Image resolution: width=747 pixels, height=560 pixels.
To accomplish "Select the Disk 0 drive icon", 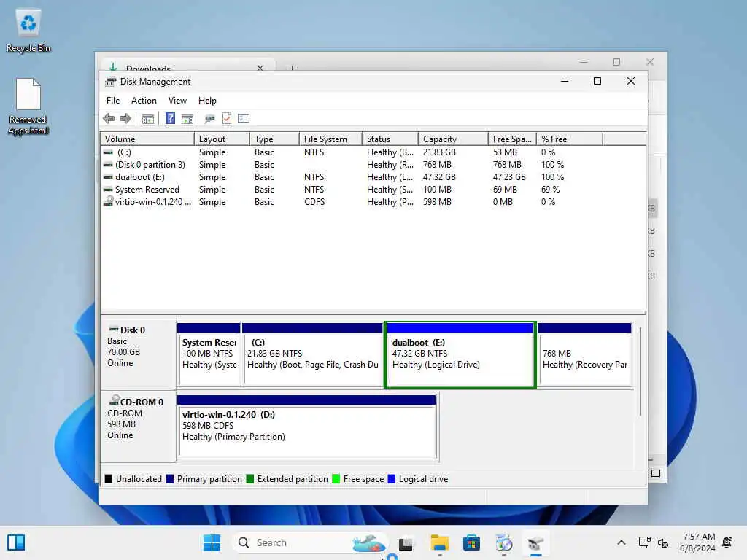I will pyautogui.click(x=113, y=329).
